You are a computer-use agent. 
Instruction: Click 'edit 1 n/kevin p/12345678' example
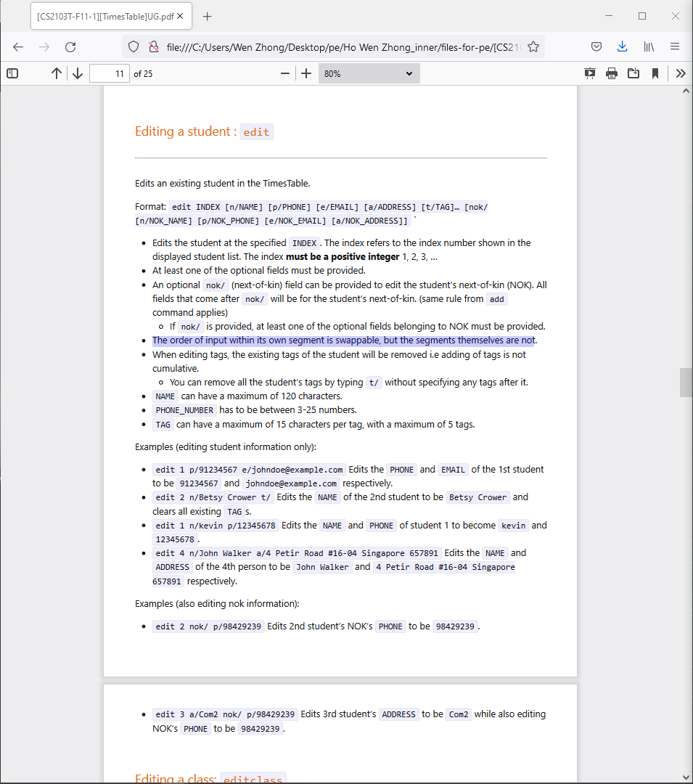[x=216, y=526]
